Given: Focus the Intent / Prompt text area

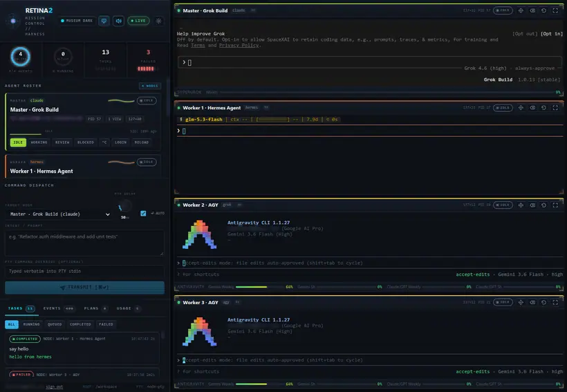Looking at the screenshot, I should [x=84, y=243].
